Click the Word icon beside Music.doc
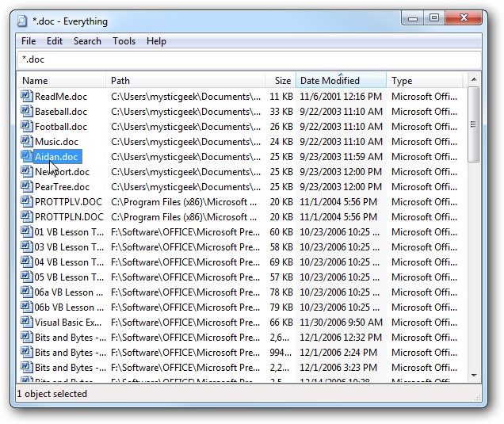Image resolution: width=504 pixels, height=424 pixels. point(27,141)
